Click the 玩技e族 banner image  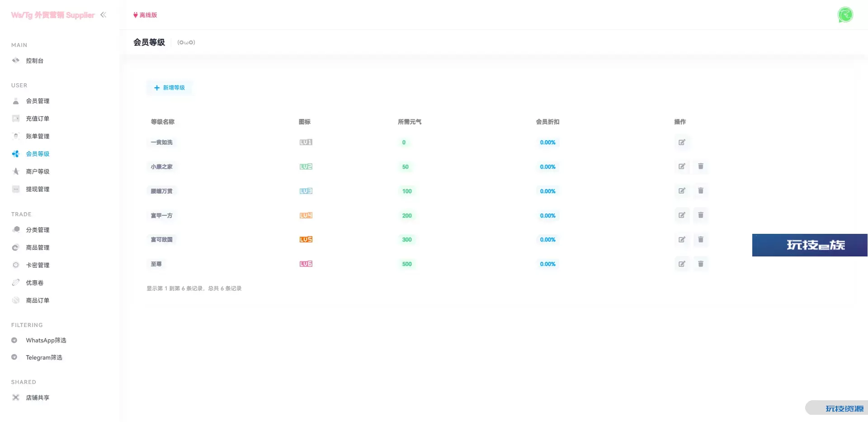coord(810,245)
